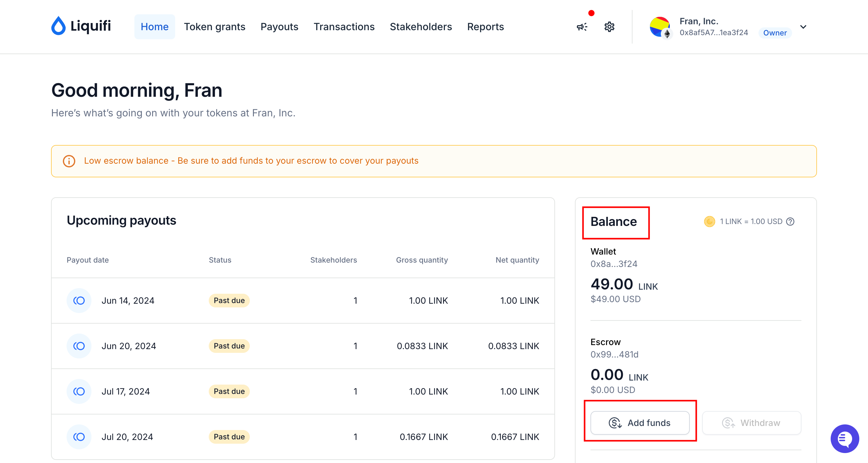Open the Reports tab
This screenshot has height=463, width=868.
(x=486, y=27)
